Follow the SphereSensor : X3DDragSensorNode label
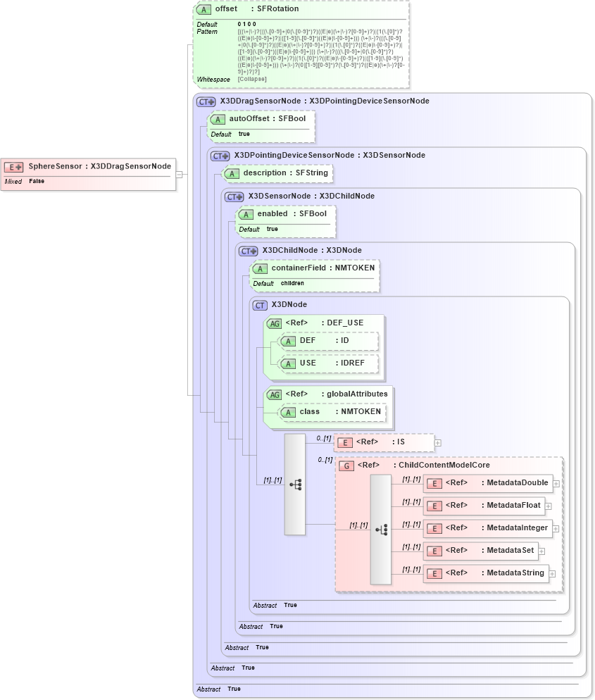 click(x=100, y=166)
